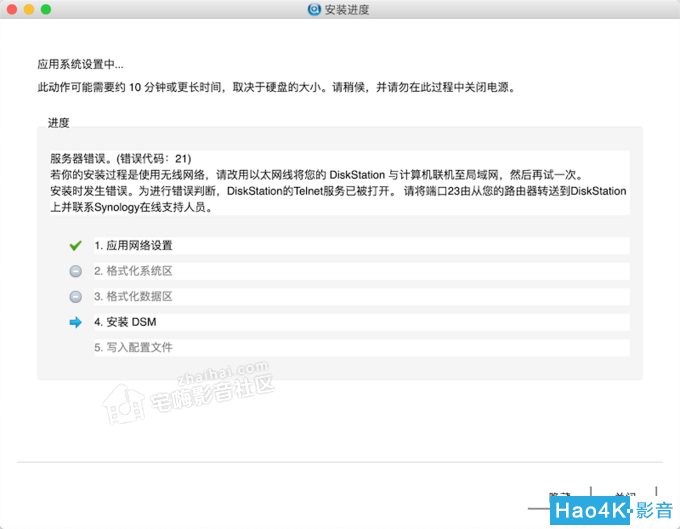This screenshot has height=529, width=680.
Task: Minimize the window with the yellow button
Action: tap(29, 9)
